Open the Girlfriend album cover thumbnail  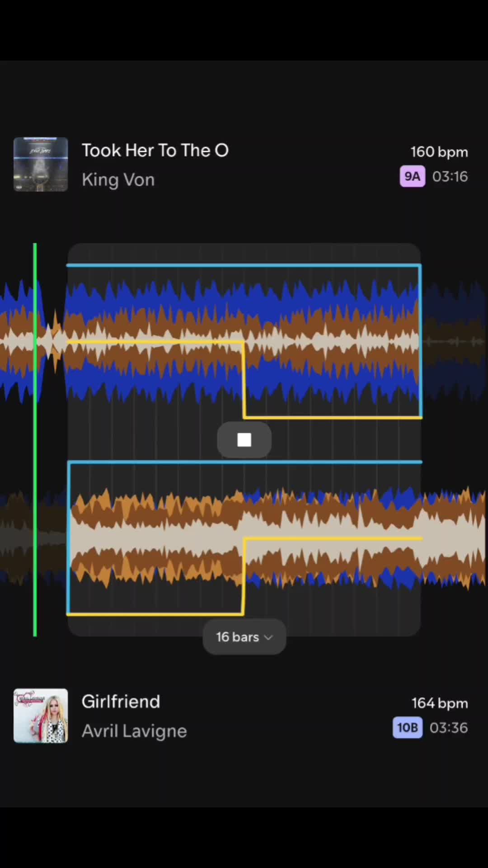[x=41, y=716]
